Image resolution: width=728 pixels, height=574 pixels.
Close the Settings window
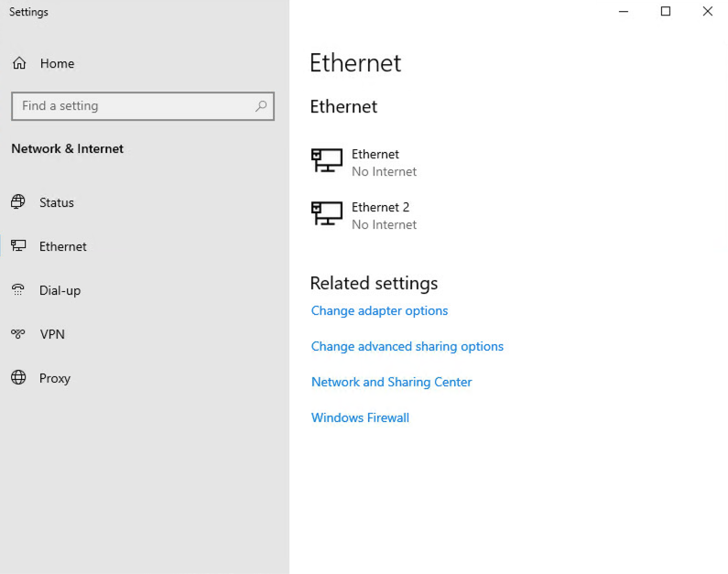[x=707, y=11]
